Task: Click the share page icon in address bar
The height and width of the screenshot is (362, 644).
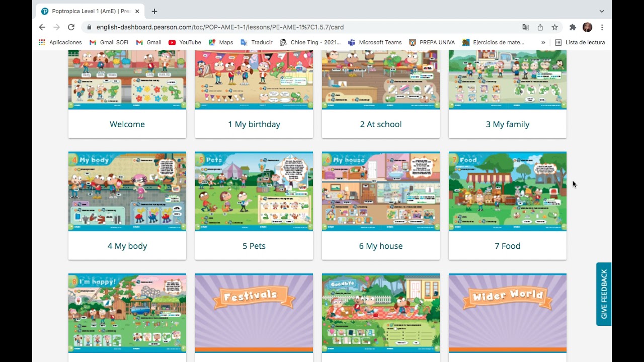Action: pyautogui.click(x=540, y=27)
